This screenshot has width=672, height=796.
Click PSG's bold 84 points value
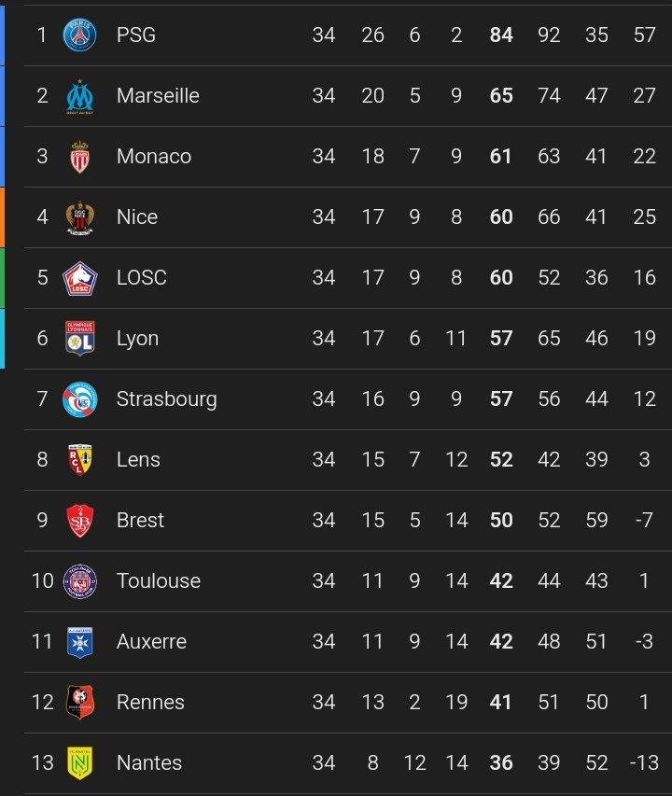click(501, 35)
